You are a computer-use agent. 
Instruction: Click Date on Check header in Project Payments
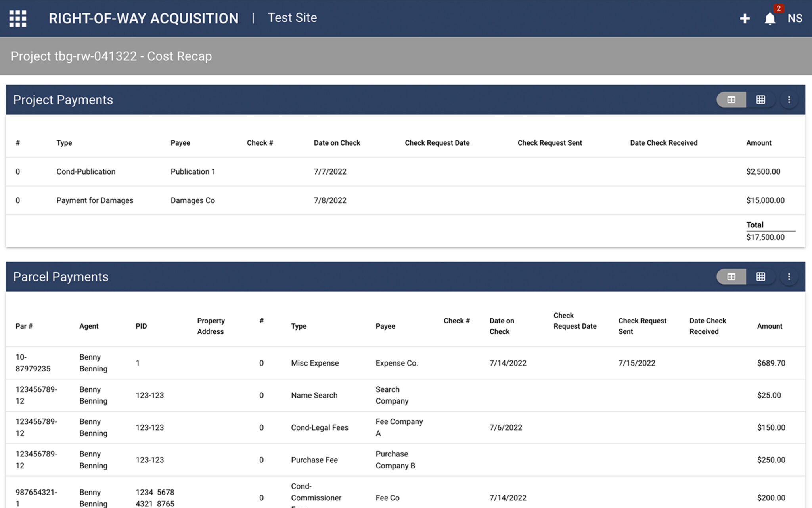(x=337, y=143)
